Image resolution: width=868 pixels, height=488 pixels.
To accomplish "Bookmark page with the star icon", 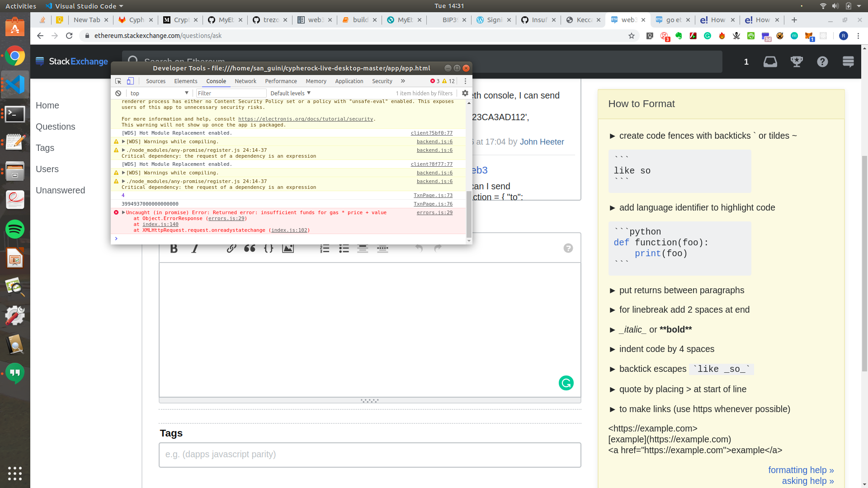I will tap(632, 36).
